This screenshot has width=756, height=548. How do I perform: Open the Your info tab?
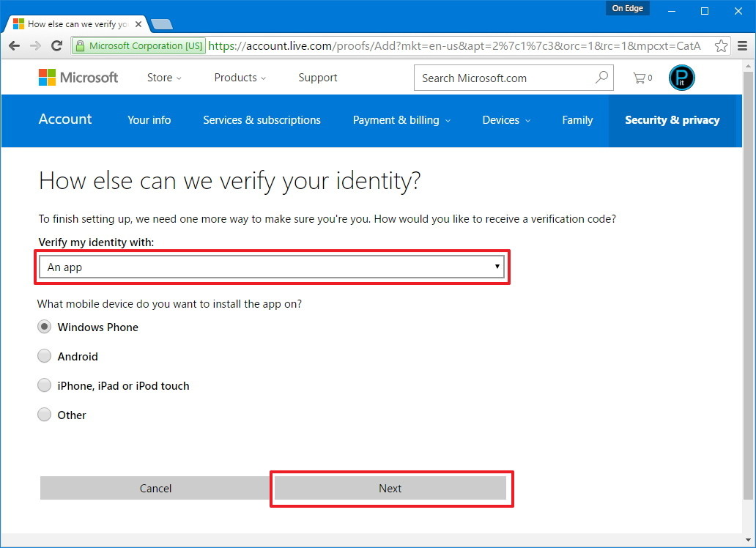click(x=149, y=120)
